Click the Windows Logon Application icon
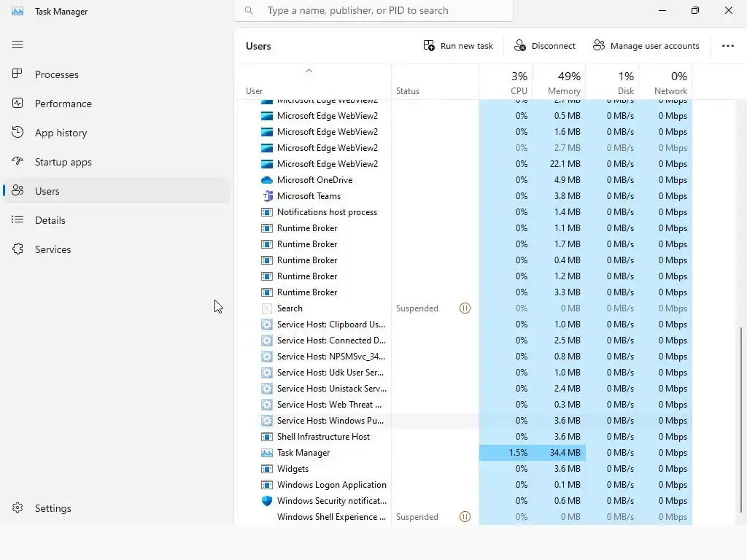The height and width of the screenshot is (560, 747). click(x=267, y=485)
